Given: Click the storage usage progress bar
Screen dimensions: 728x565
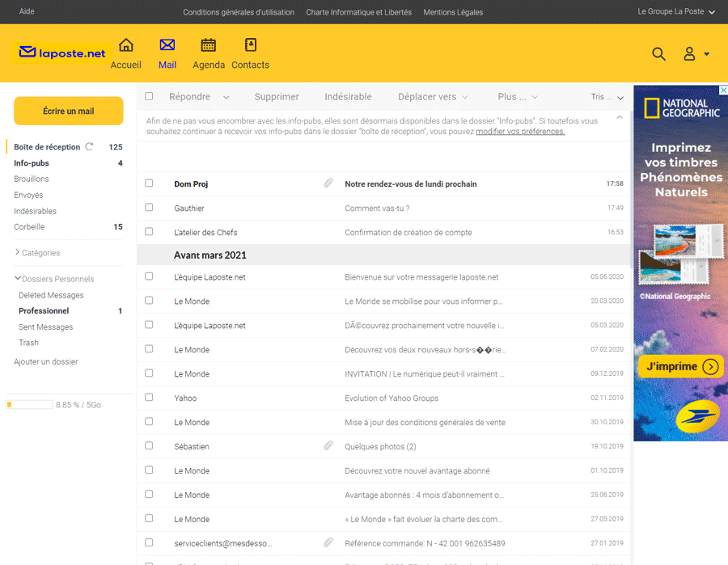Looking at the screenshot, I should point(30,404).
